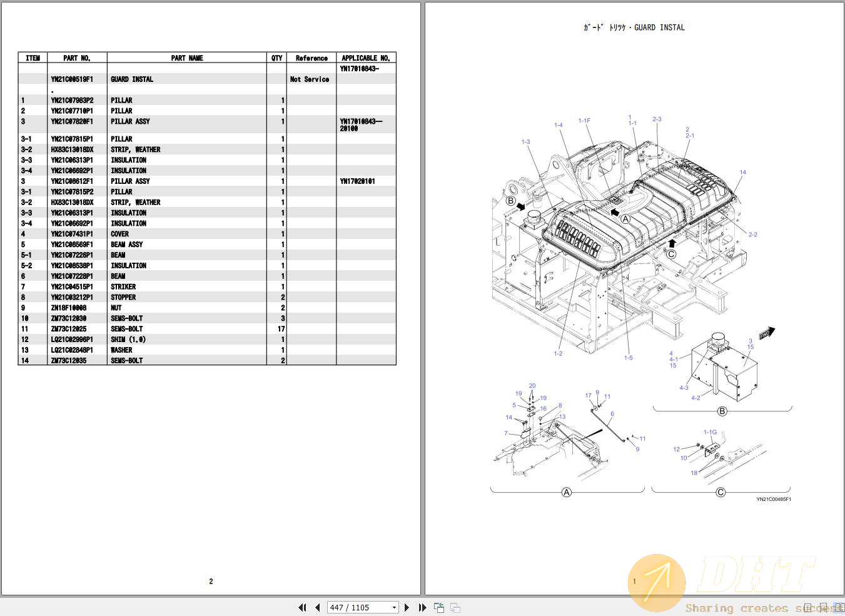Image resolution: width=845 pixels, height=616 pixels.
Task: Click part number YN21C07226P1
Action: point(72,255)
